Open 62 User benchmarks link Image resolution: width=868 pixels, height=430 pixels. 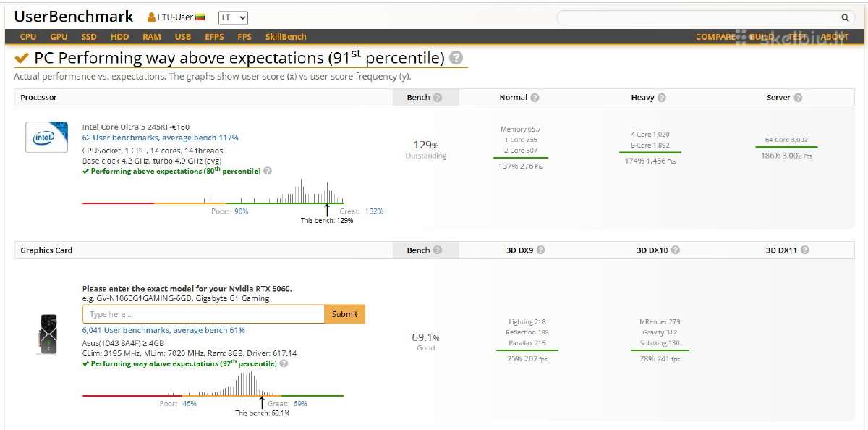tap(160, 138)
